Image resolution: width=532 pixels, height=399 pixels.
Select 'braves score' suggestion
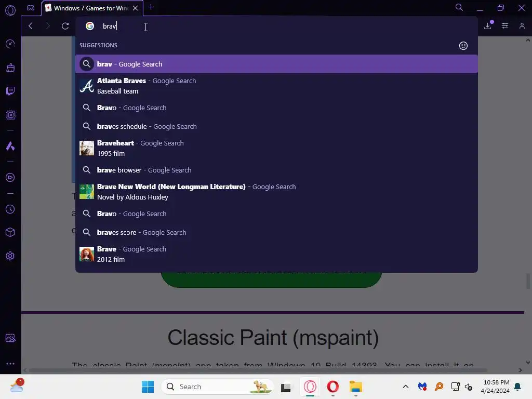276,232
